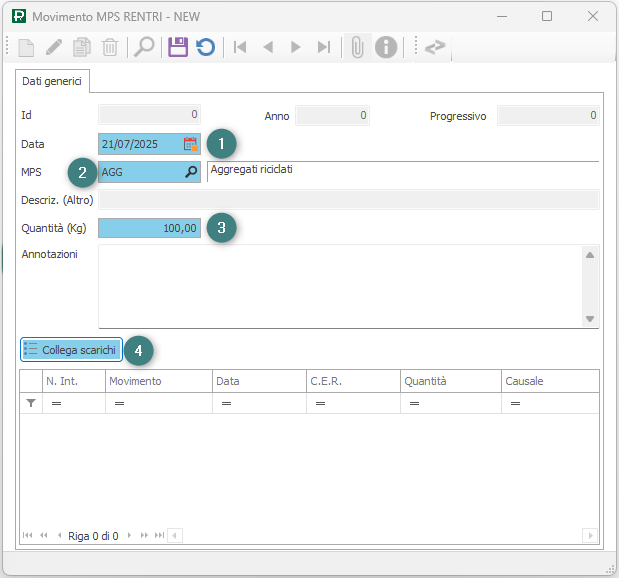This screenshot has width=619, height=578.
Task: Click the attachment paperclip icon
Action: click(357, 47)
